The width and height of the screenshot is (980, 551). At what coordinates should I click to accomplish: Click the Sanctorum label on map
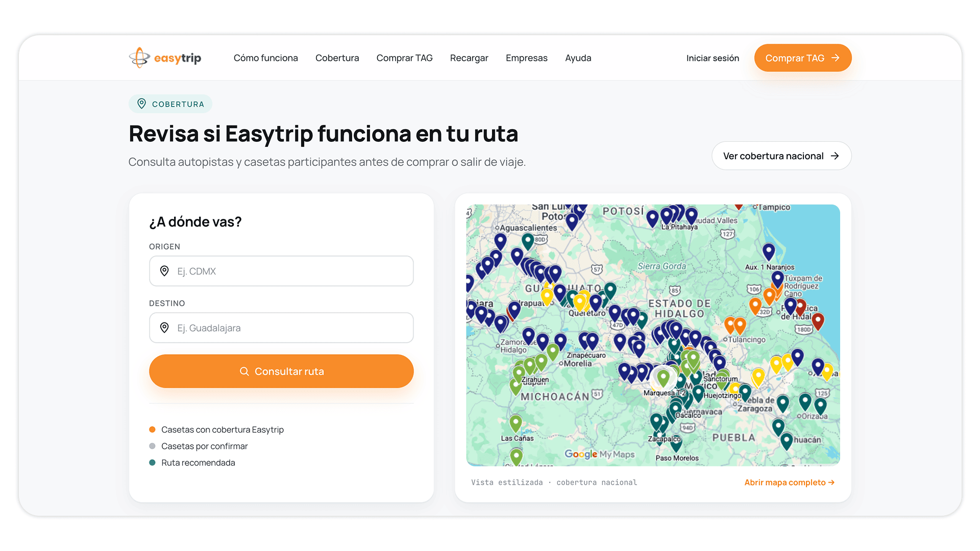pos(720,379)
